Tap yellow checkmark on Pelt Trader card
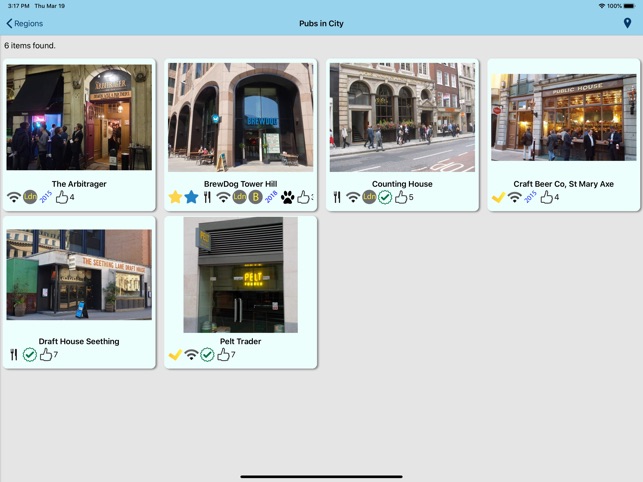The height and width of the screenshot is (482, 643). (x=175, y=355)
